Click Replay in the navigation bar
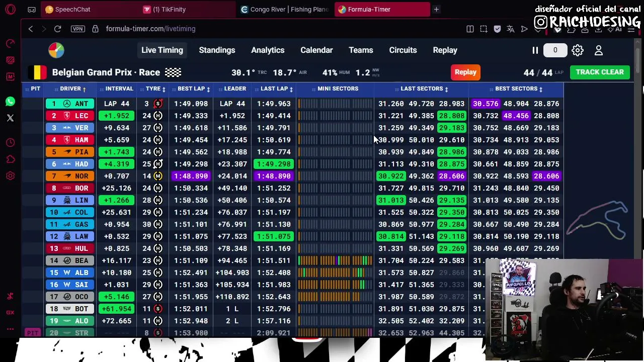The image size is (644, 362). 445,50
